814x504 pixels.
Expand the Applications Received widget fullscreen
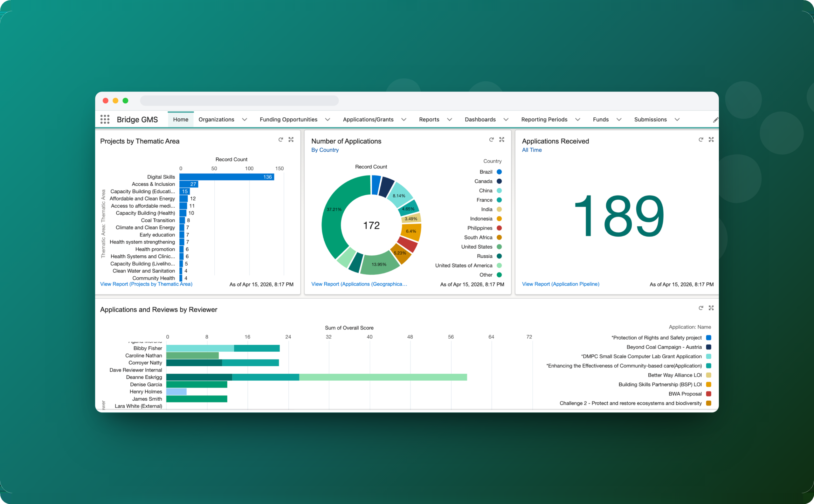click(x=711, y=140)
